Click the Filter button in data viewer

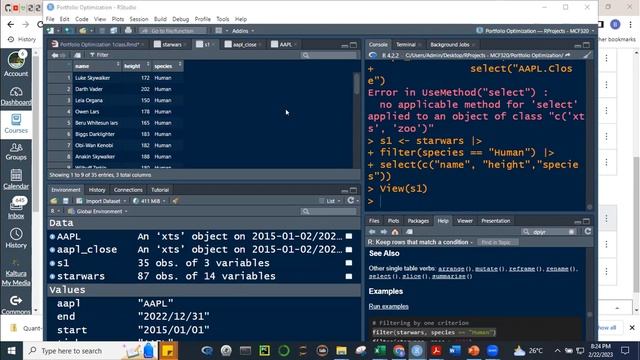coord(99,55)
